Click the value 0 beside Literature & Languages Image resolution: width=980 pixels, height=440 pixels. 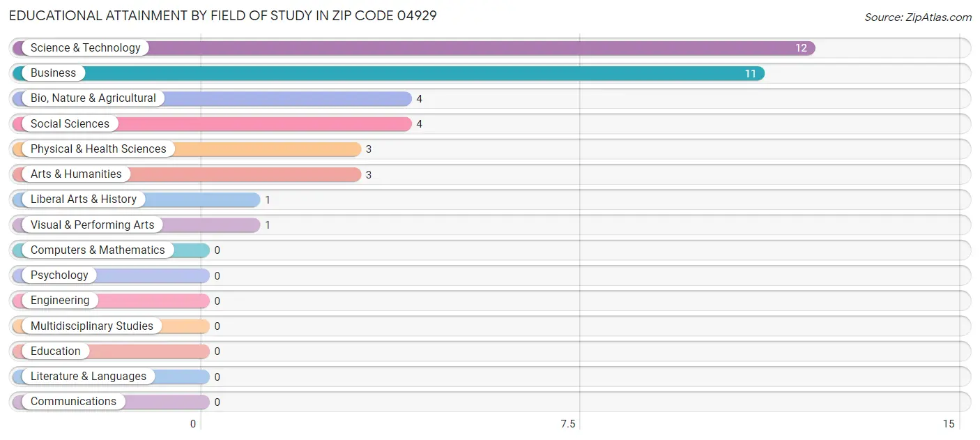pos(217,377)
